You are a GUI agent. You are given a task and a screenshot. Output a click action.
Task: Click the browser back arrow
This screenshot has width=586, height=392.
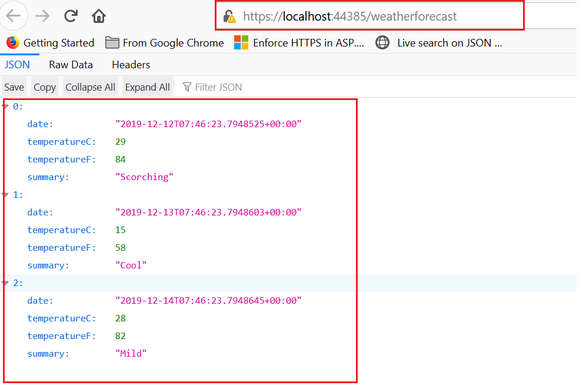13,16
